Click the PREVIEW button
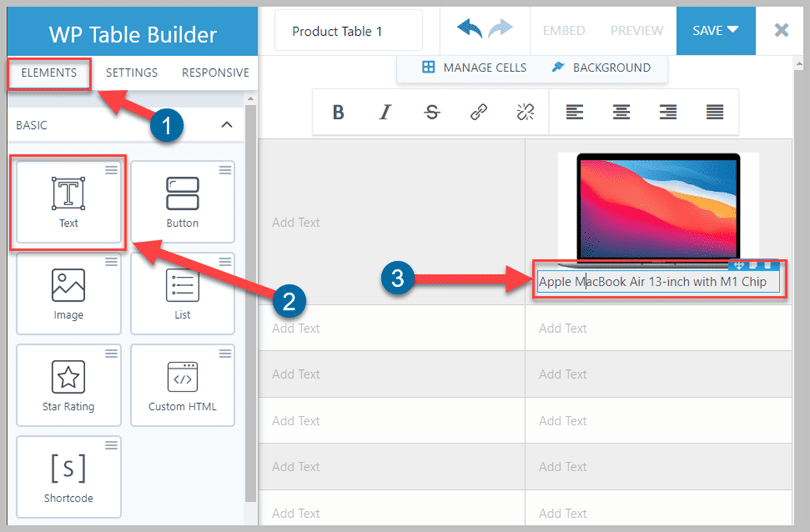Screen dimensions: 810x532 point(636,30)
